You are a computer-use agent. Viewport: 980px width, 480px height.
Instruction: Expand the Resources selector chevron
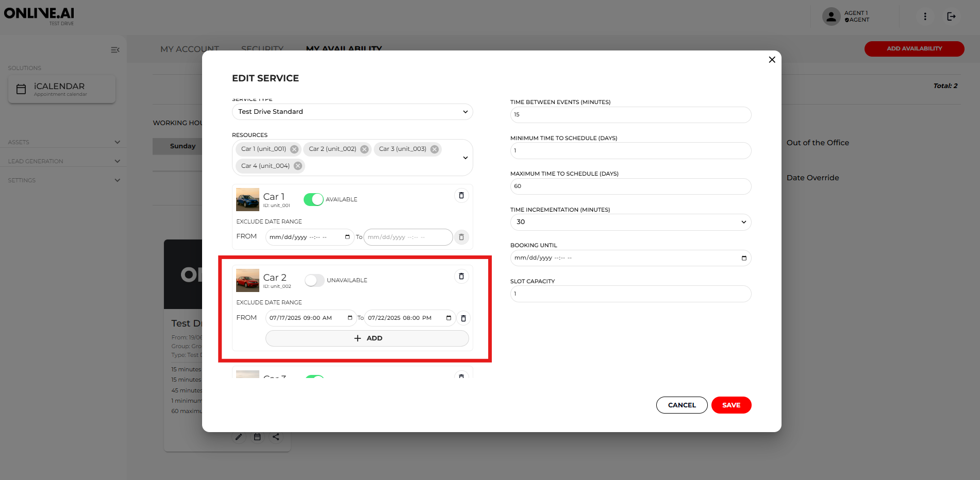point(465,158)
